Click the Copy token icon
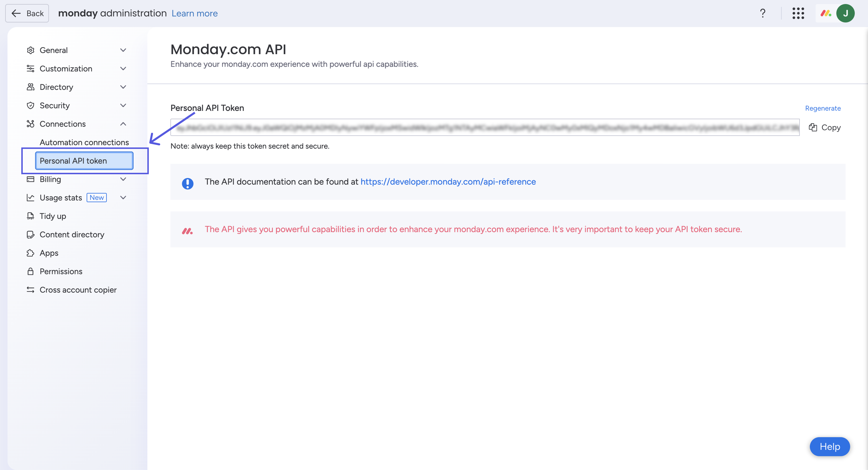 [813, 128]
